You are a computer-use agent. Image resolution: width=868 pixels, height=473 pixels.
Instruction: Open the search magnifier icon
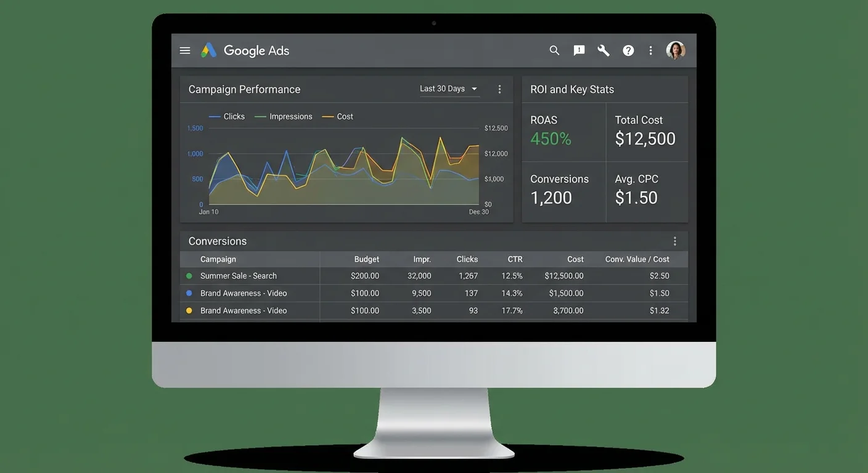(554, 51)
